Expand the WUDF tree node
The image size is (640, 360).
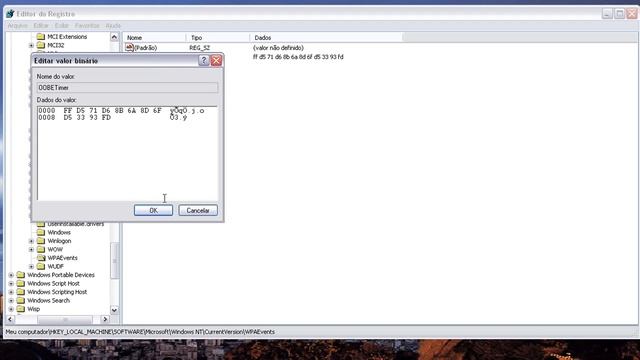click(x=31, y=267)
